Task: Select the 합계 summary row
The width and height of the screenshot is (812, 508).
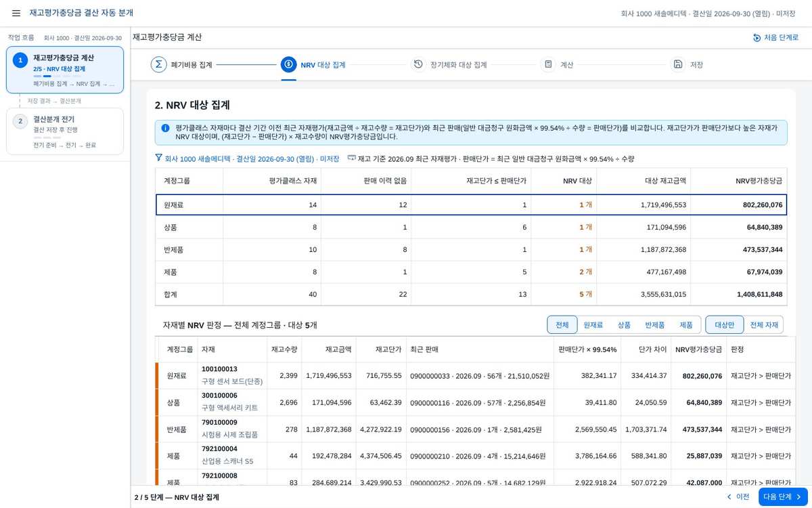Action: (x=471, y=295)
